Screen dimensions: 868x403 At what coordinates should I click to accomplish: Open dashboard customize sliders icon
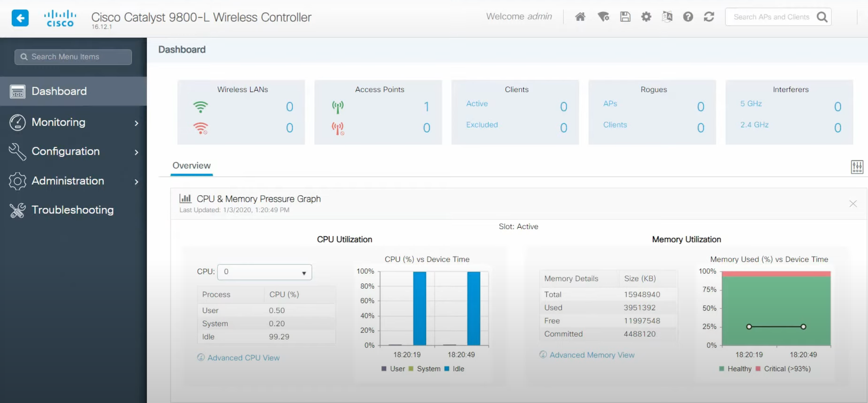click(857, 167)
